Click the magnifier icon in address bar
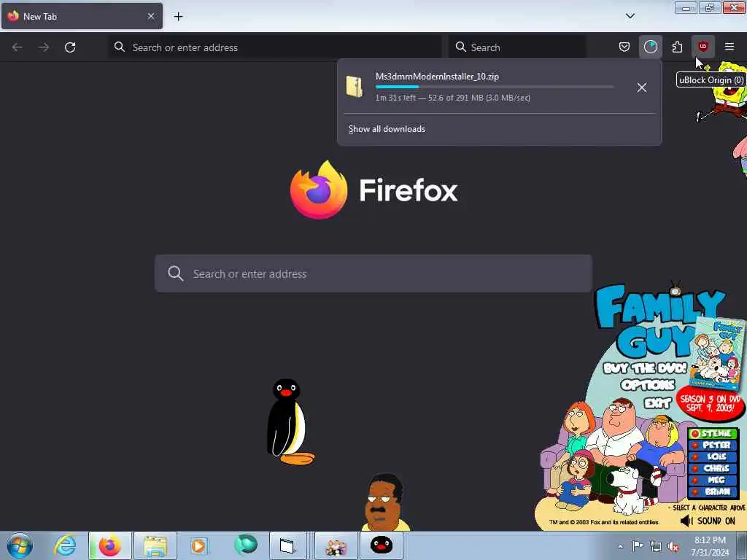 120,47
